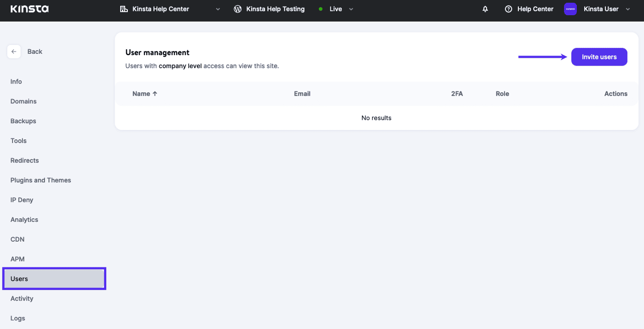Click the Help Center question mark icon
The height and width of the screenshot is (329, 644).
tap(508, 9)
